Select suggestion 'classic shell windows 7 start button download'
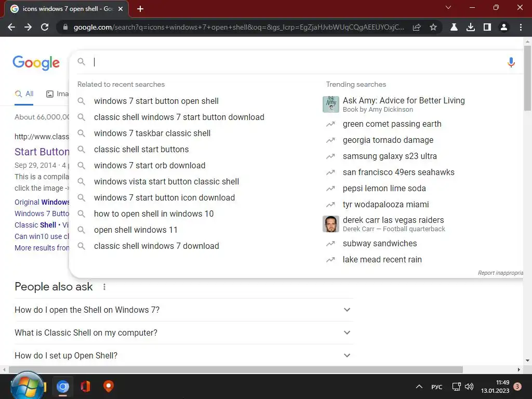This screenshot has width=532, height=399. tap(179, 117)
